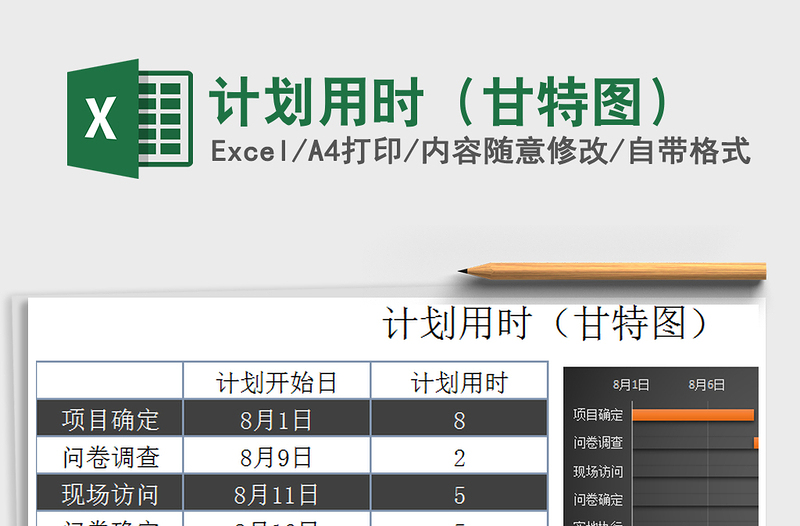Click the subtitle Excel/A4打印/内容随意修改/自带格式
This screenshot has width=800, height=526.
tap(481, 152)
